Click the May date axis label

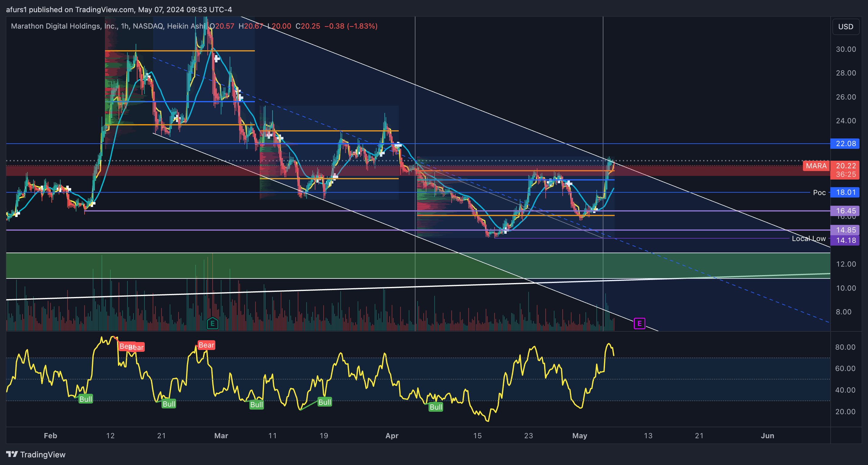[x=580, y=436]
